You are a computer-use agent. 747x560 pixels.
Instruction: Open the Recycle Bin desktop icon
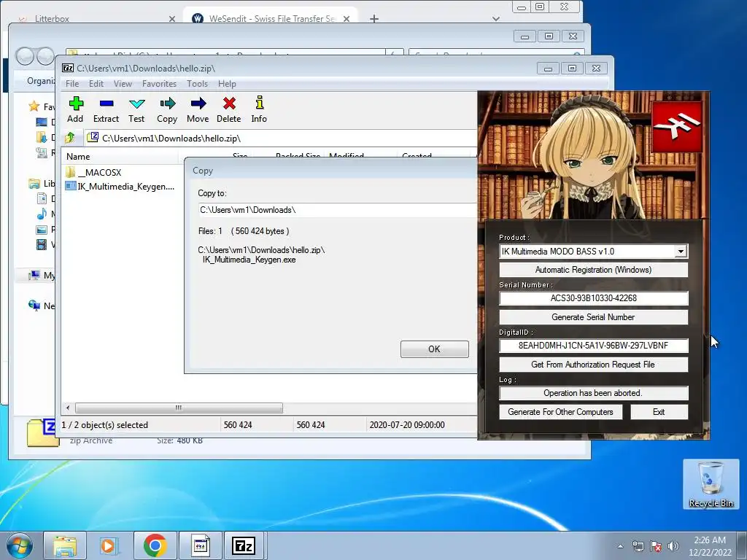(x=711, y=484)
